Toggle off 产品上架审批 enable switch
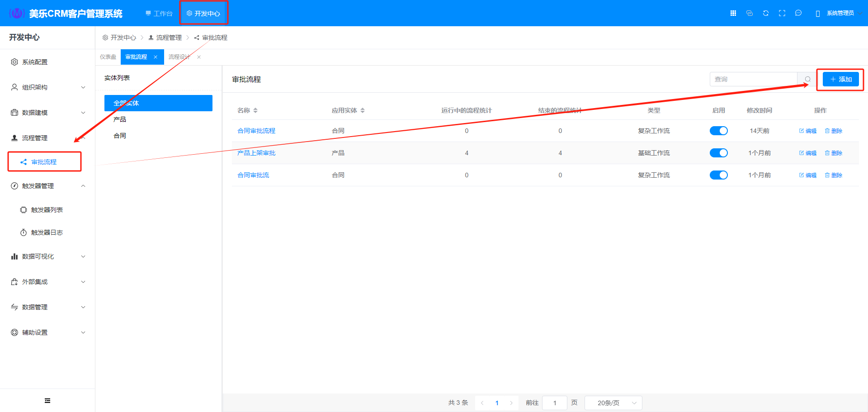This screenshot has width=868, height=412. (718, 153)
